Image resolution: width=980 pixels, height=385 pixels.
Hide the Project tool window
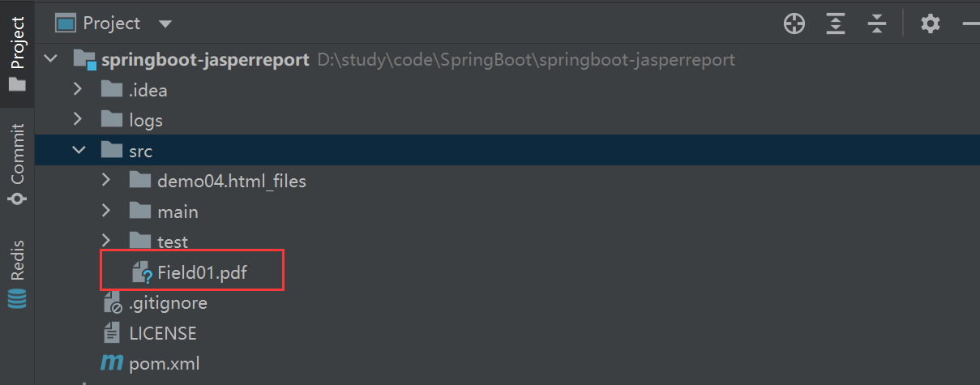coord(970,24)
